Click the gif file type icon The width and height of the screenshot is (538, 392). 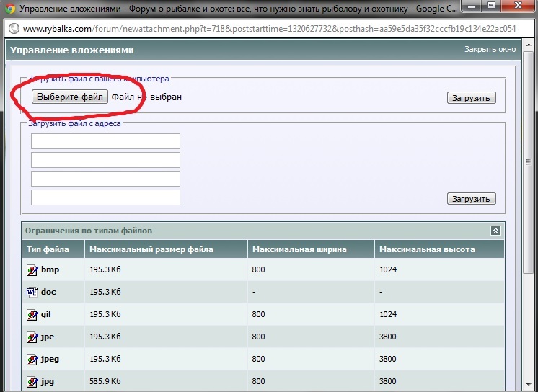coord(32,315)
